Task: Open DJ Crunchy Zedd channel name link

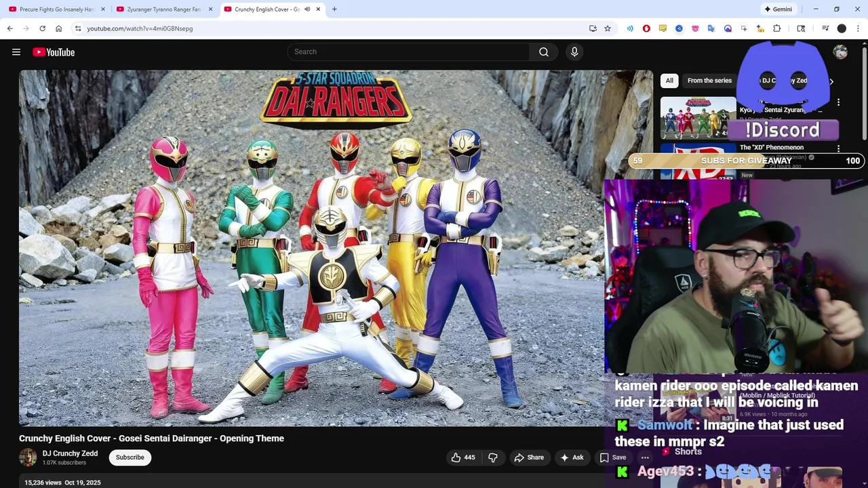Action: coord(70,453)
